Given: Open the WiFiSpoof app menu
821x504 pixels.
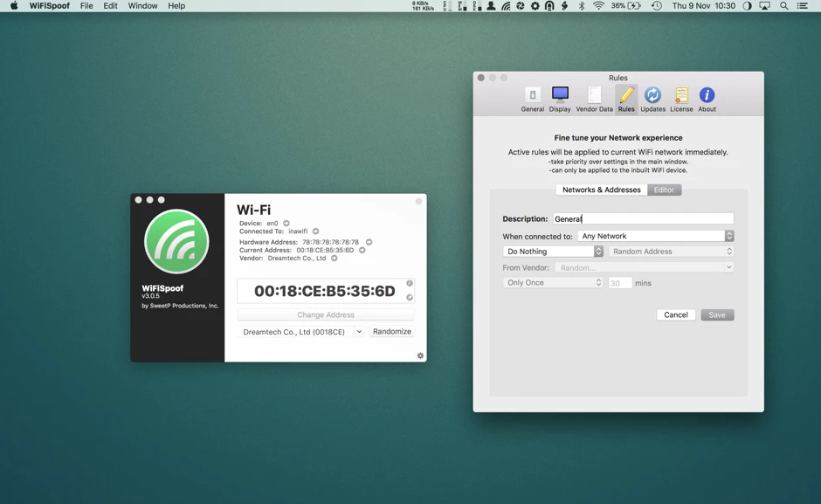Looking at the screenshot, I should tap(49, 6).
